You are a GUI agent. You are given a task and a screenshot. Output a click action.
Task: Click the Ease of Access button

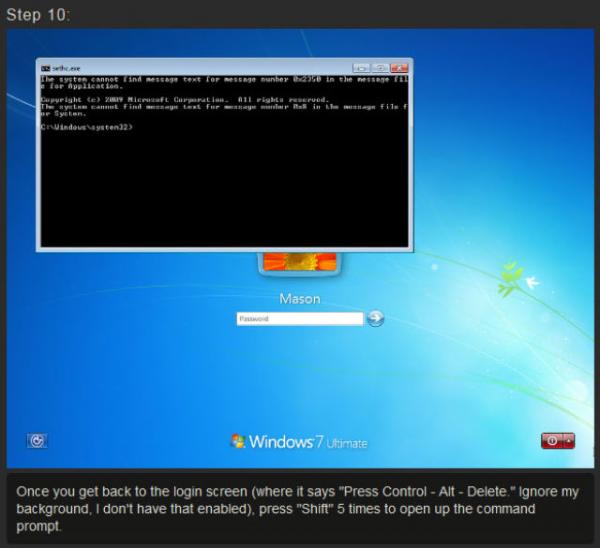coord(38,440)
